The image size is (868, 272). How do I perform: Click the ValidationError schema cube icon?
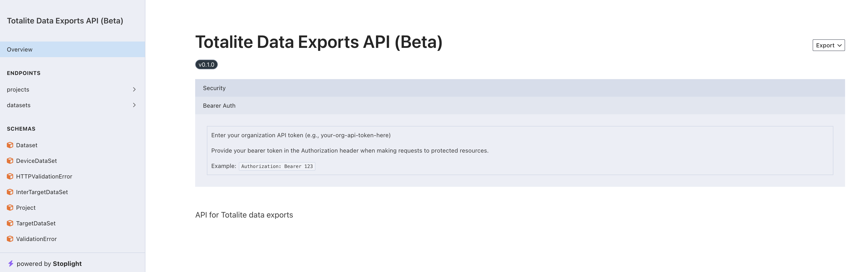10,239
